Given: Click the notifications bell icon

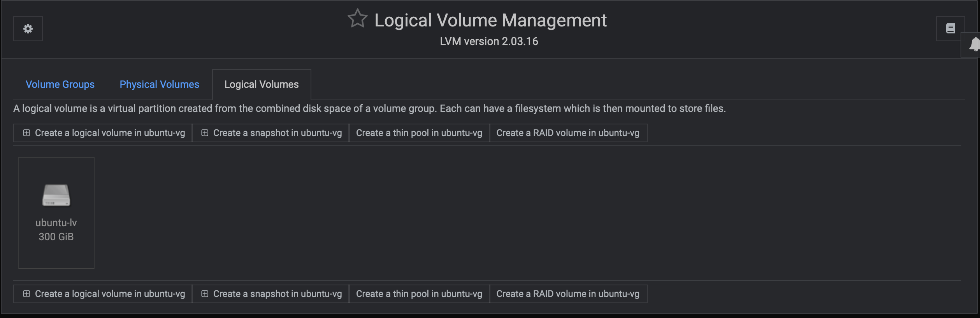Looking at the screenshot, I should pyautogui.click(x=975, y=44).
